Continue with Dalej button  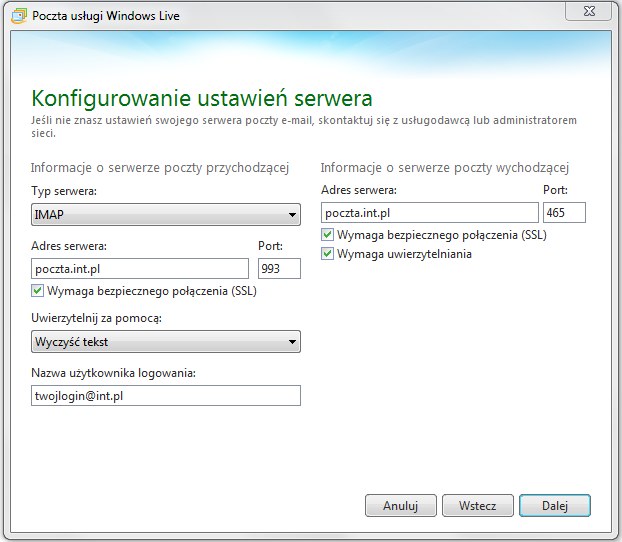point(555,505)
